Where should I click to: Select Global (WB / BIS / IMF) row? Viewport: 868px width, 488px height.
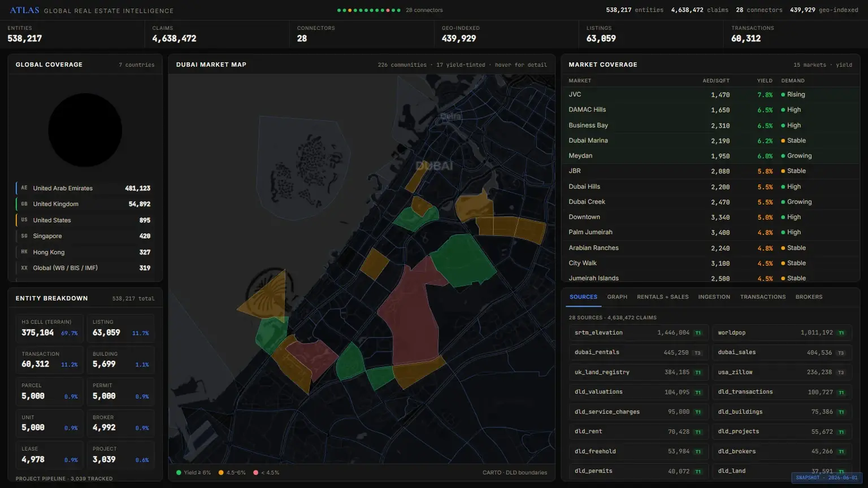pyautogui.click(x=85, y=268)
